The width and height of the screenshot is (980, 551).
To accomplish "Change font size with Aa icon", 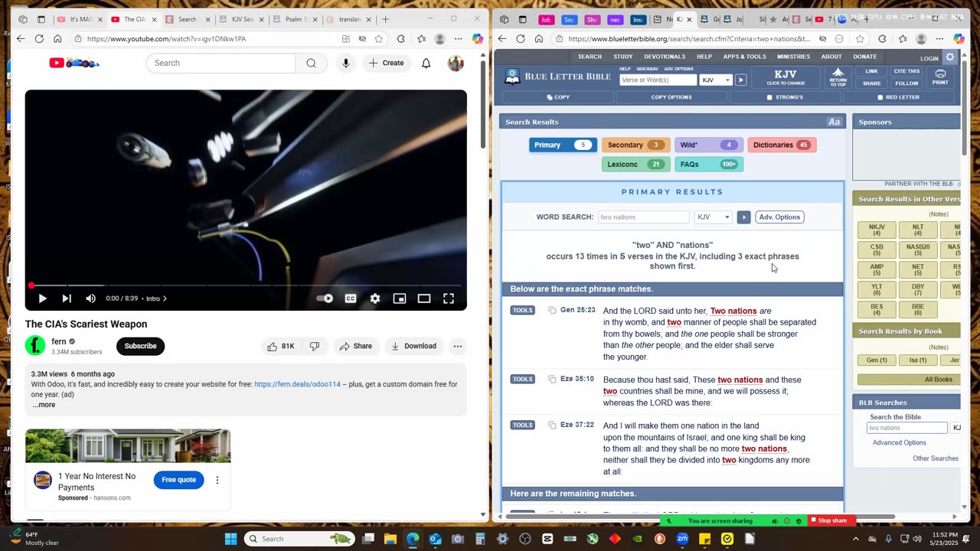I will [834, 122].
